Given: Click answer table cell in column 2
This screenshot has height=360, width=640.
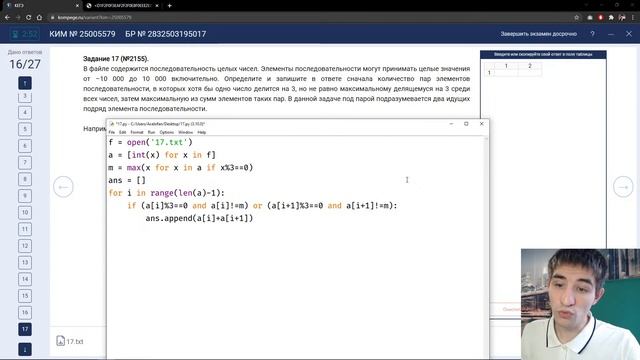Looking at the screenshot, I should pos(530,73).
